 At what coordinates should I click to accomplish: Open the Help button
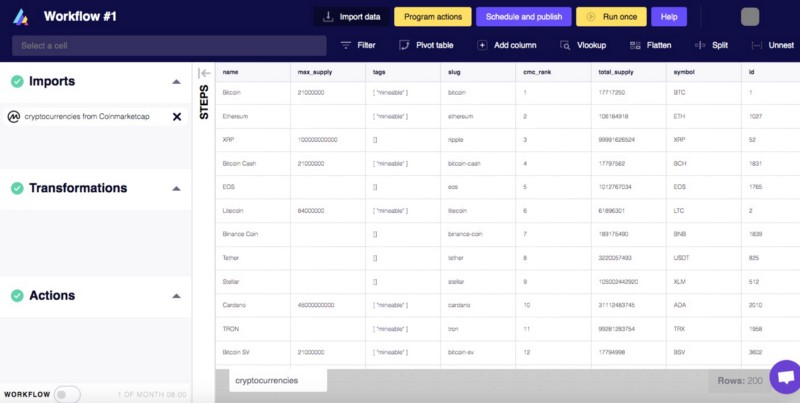[x=669, y=17]
